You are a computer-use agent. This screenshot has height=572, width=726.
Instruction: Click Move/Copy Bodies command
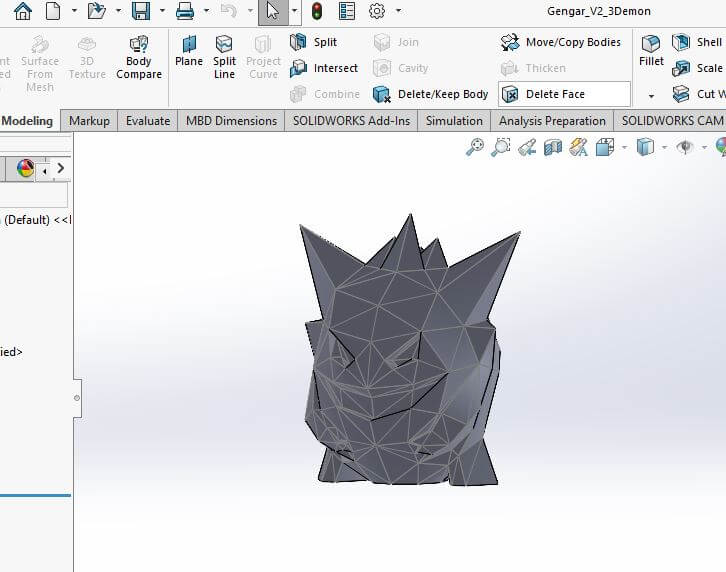point(560,42)
